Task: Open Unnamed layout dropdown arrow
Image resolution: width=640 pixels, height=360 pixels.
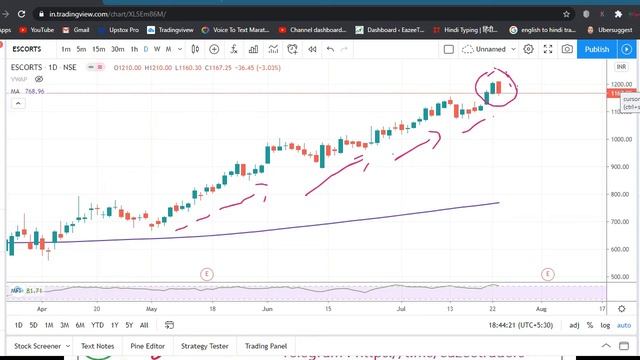Action: click(x=513, y=49)
